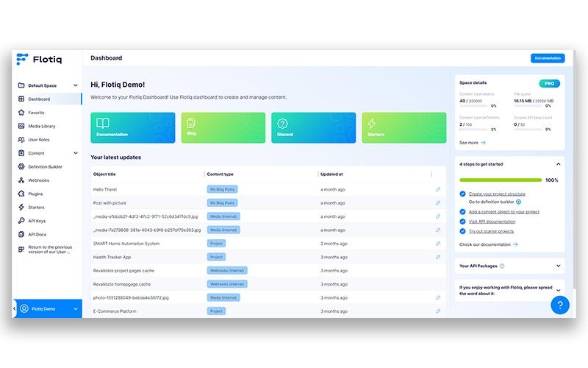Click the document icon on Blog card
Viewport: 588px width, 368px height.
tap(191, 123)
